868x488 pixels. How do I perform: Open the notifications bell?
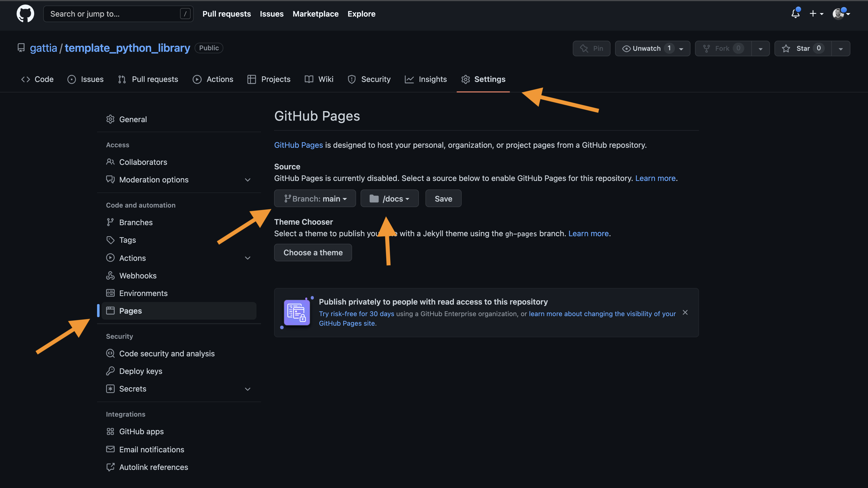pyautogui.click(x=795, y=14)
